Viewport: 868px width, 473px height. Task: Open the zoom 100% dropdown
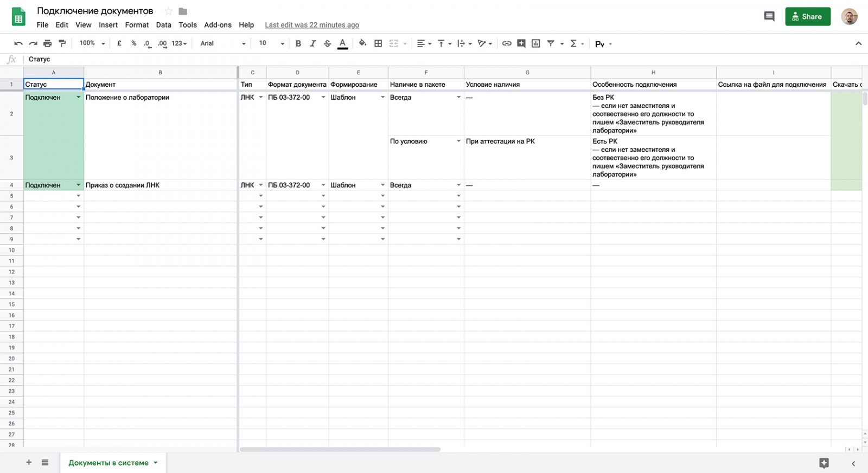92,43
